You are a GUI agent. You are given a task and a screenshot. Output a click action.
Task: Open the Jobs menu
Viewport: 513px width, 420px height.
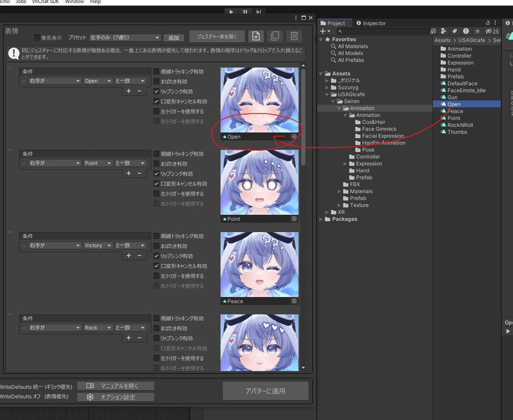[x=21, y=2]
